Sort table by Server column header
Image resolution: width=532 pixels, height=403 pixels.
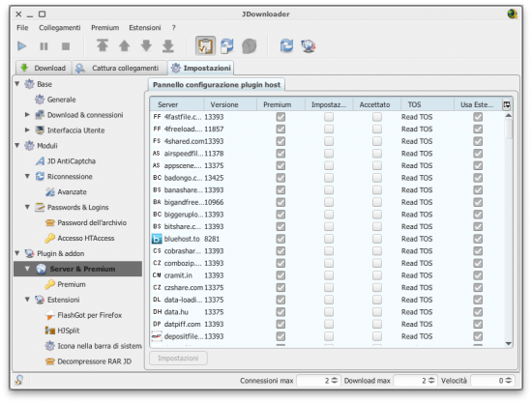point(176,104)
